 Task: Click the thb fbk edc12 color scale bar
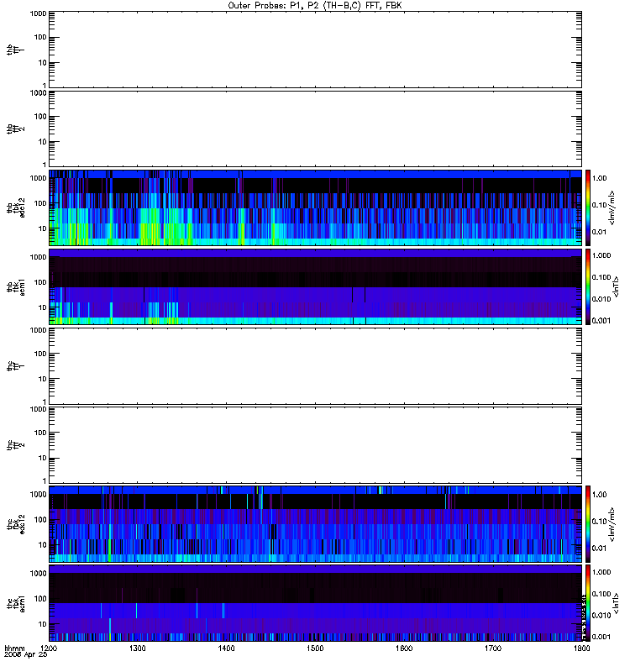click(588, 207)
